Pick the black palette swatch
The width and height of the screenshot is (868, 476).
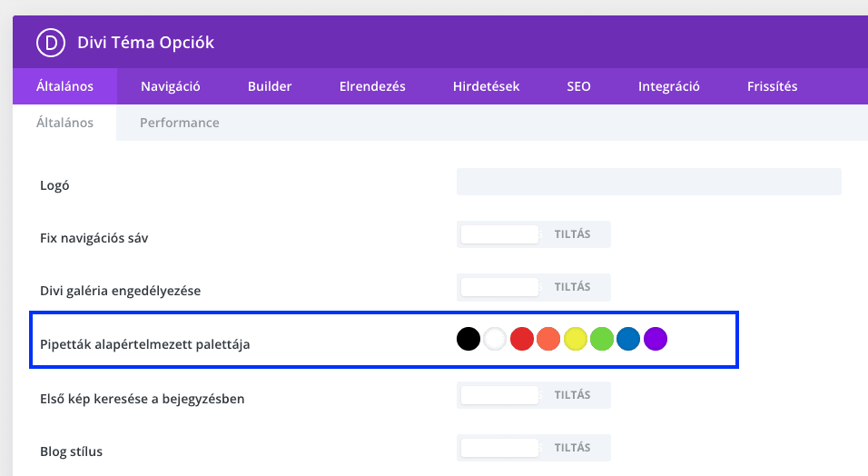pos(469,339)
